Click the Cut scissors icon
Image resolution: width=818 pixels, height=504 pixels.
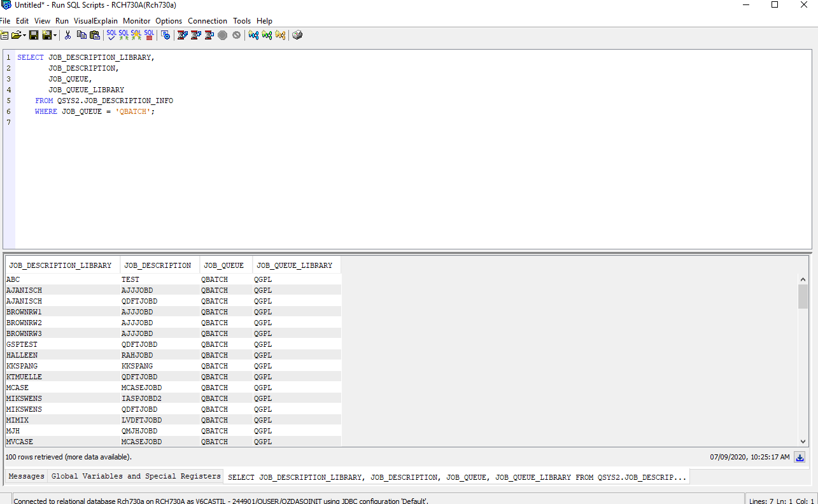[x=67, y=35]
